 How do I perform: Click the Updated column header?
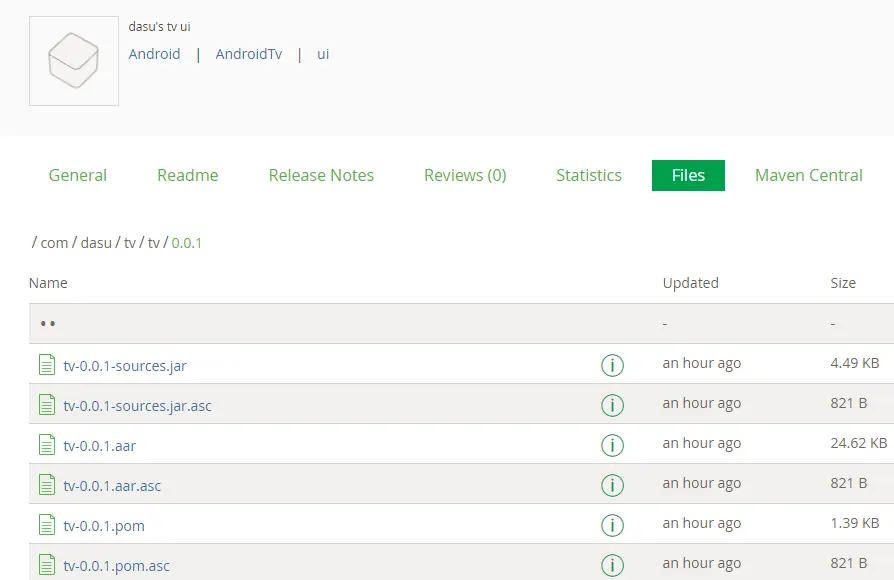point(690,283)
